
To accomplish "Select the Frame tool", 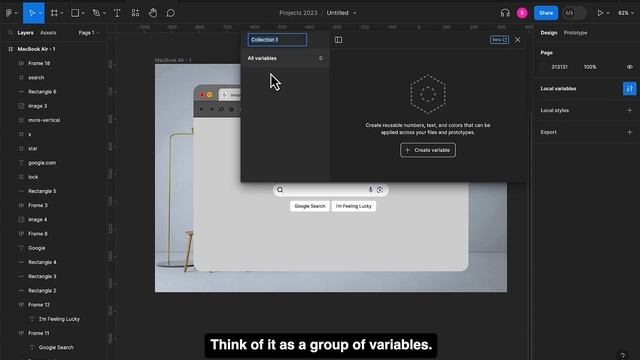I will click(x=54, y=13).
